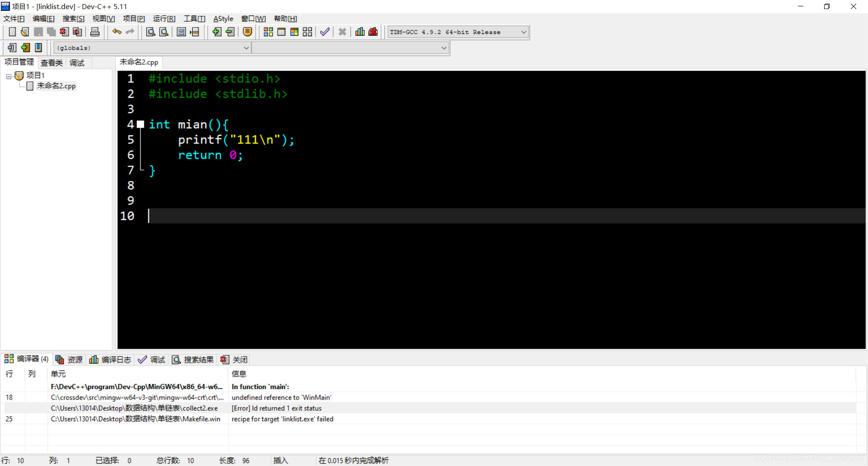The width and height of the screenshot is (868, 466).
Task: Open the 运行(R) menu
Action: [164, 19]
